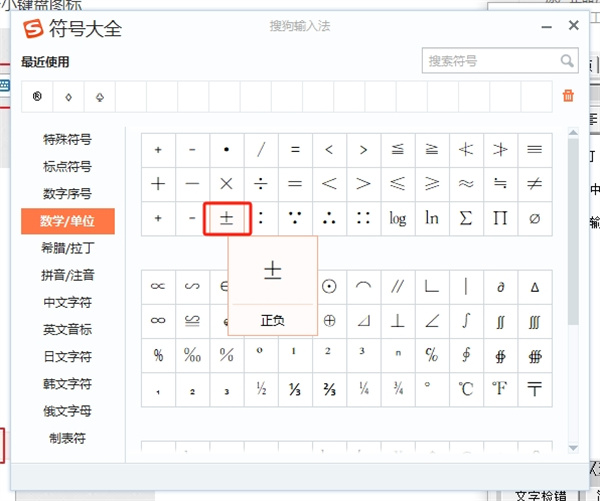Insert the infinity ∞ symbol
This screenshot has height=501, width=600.
point(158,320)
